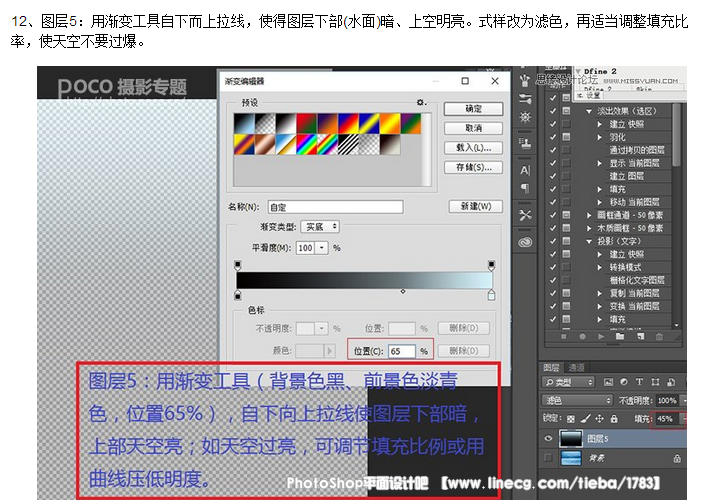This screenshot has height=500, width=710.
Task: Switch to the 图层 tab
Action: [x=551, y=367]
